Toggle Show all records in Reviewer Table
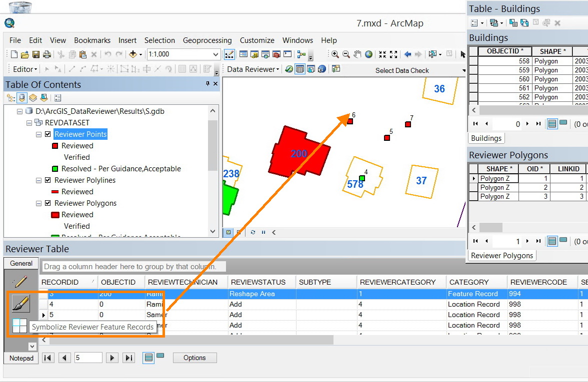The height and width of the screenshot is (382, 588). 148,358
